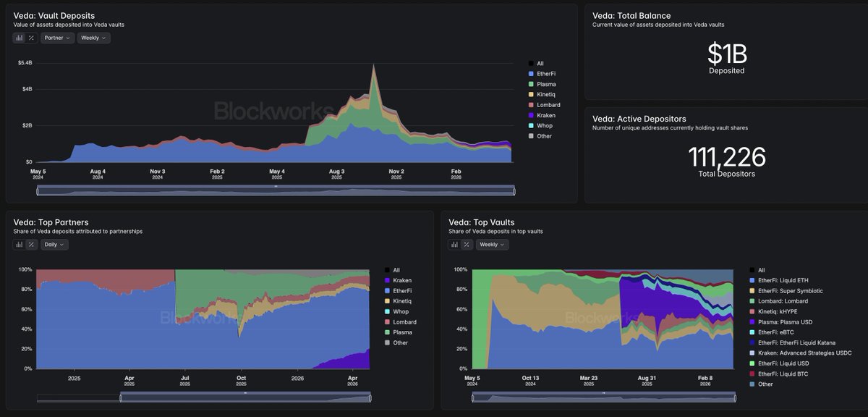Click the $4B axis label in Vault Deposits
Viewport: 868px width, 417px height.
[x=27, y=89]
